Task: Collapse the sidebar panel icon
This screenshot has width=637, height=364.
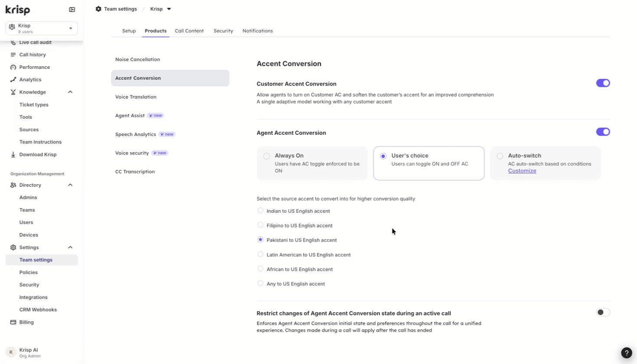Action: [72, 10]
